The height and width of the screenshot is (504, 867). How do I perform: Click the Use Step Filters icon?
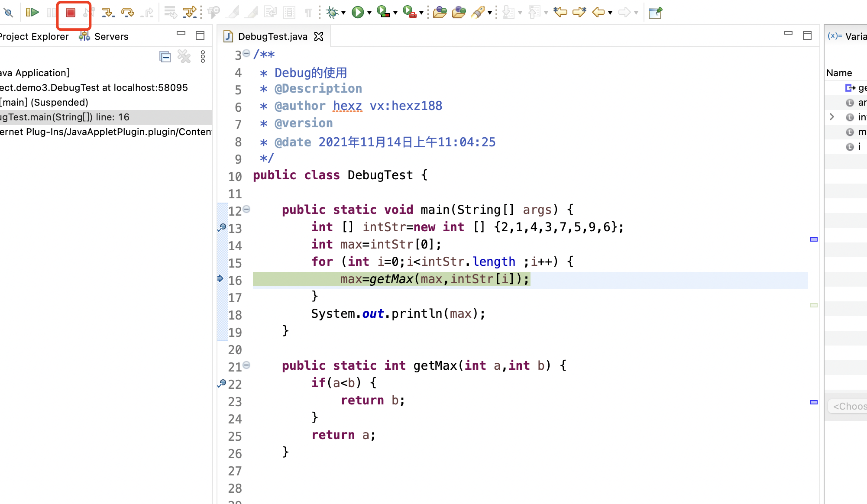tap(189, 13)
